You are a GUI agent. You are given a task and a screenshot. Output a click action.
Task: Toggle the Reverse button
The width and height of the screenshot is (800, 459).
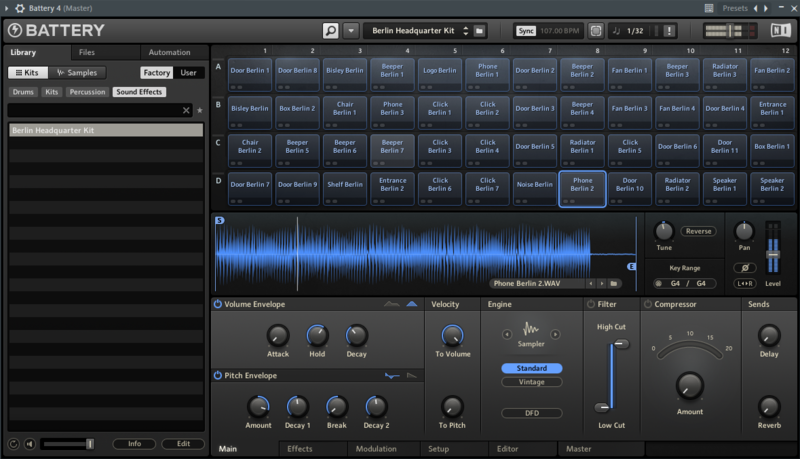pos(698,231)
